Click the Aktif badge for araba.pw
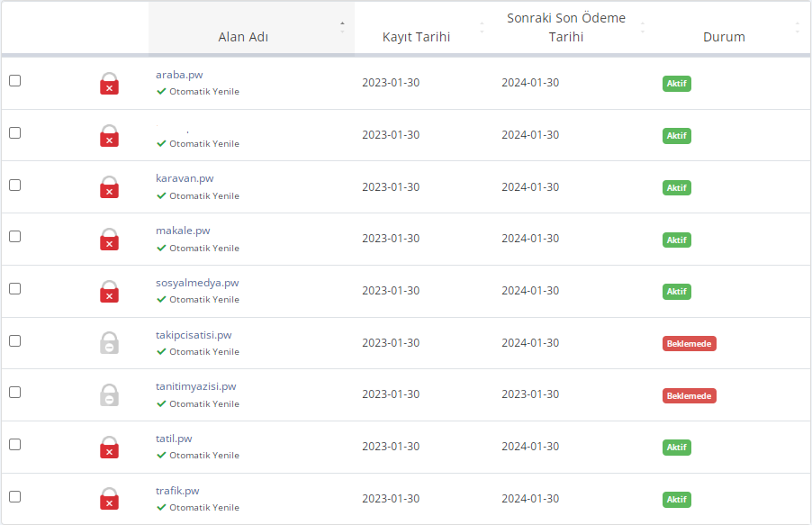The width and height of the screenshot is (812, 525). point(677,84)
